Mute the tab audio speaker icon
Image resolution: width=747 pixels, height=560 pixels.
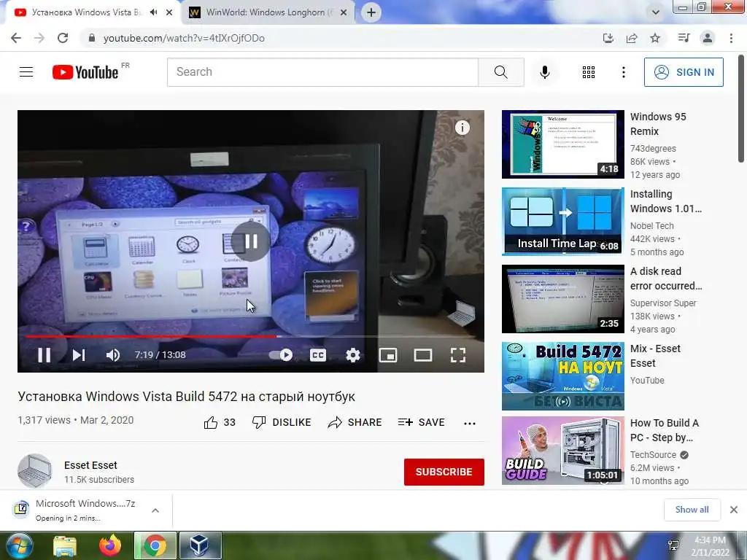[x=153, y=12]
